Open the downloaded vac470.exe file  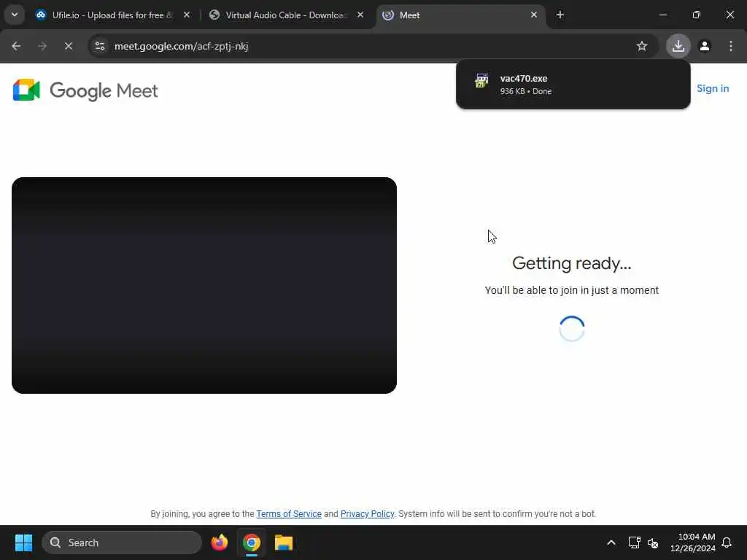point(573,85)
